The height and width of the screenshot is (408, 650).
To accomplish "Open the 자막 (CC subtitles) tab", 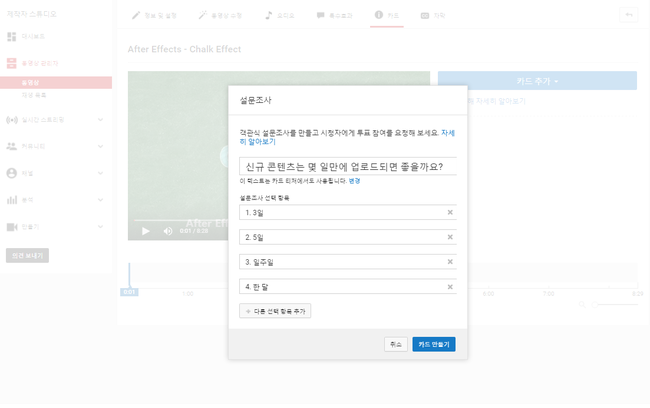I will tap(433, 15).
